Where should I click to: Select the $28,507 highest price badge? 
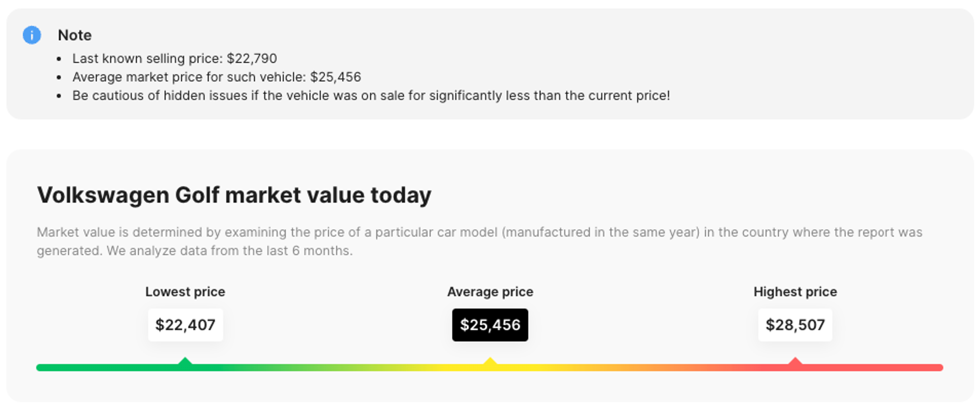coord(795,325)
